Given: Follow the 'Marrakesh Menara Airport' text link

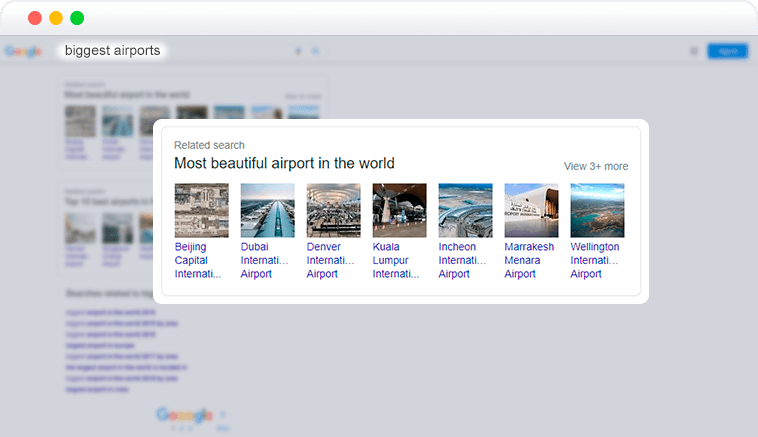Looking at the screenshot, I should point(529,260).
